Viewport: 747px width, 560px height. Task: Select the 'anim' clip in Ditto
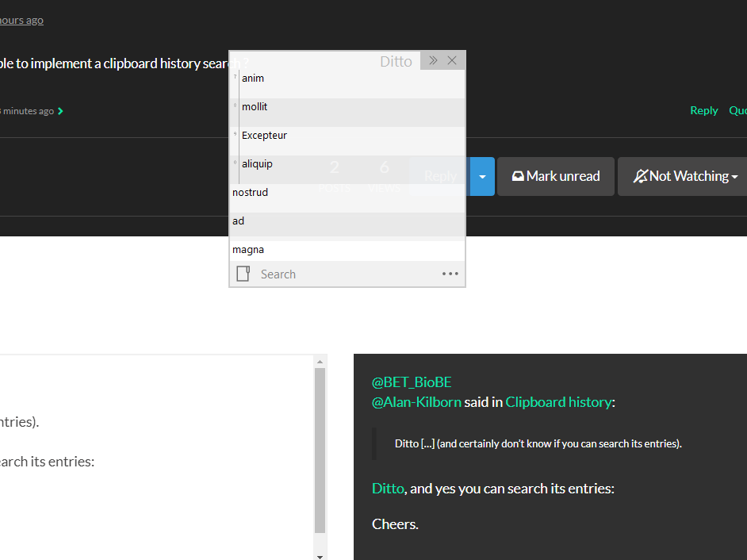click(x=347, y=84)
